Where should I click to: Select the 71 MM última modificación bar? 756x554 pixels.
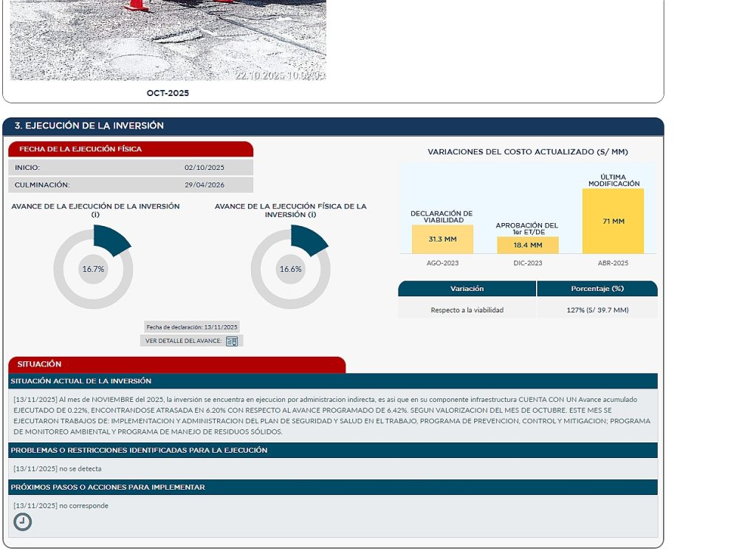click(x=613, y=221)
